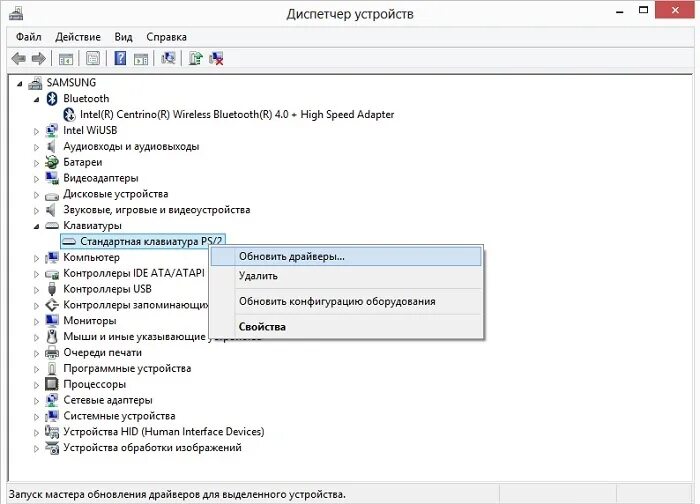This screenshot has width=700, height=504.
Task: Select the Дисковые устройства disk drive icon
Action: (52, 195)
